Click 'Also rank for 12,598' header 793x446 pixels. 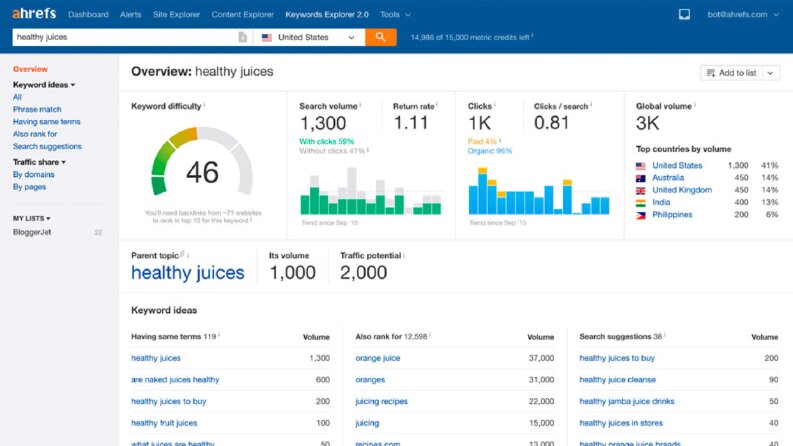pyautogui.click(x=391, y=337)
